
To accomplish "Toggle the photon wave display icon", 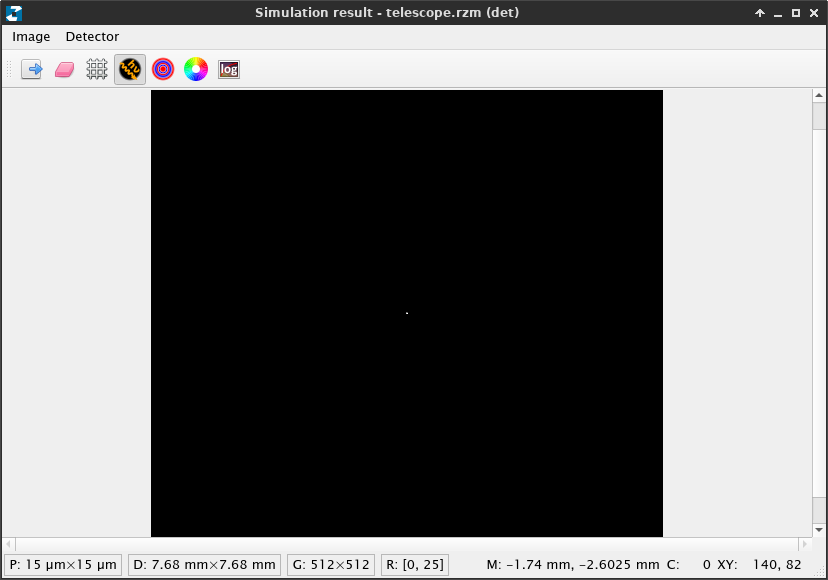I will click(130, 69).
